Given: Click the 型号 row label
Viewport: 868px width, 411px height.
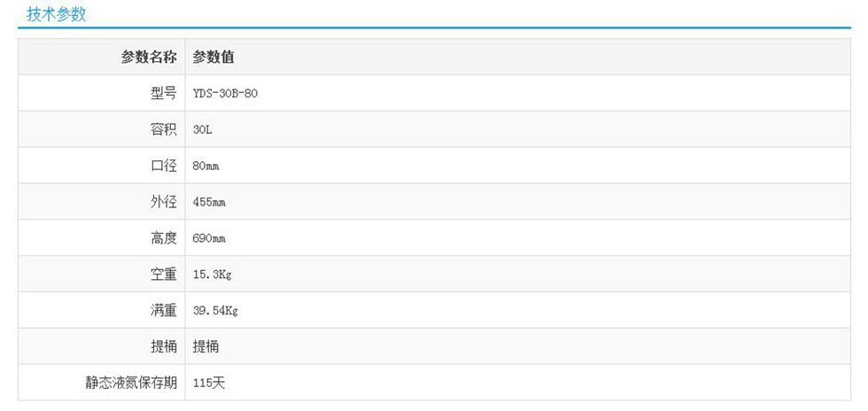Looking at the screenshot, I should (164, 93).
